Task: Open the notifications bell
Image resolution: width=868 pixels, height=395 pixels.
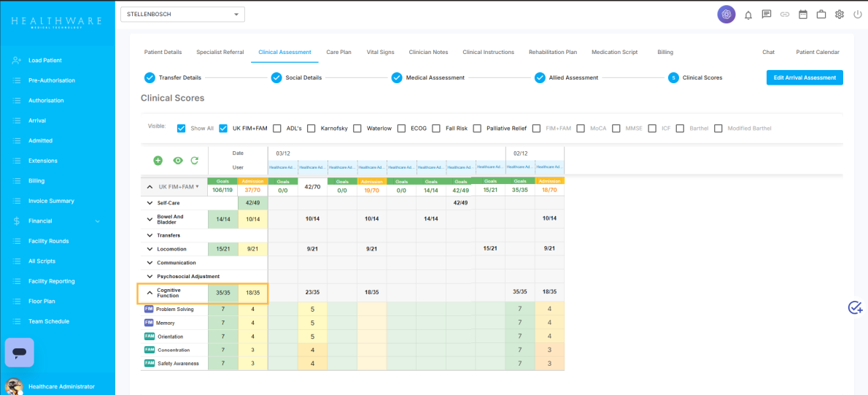Action: click(x=748, y=15)
